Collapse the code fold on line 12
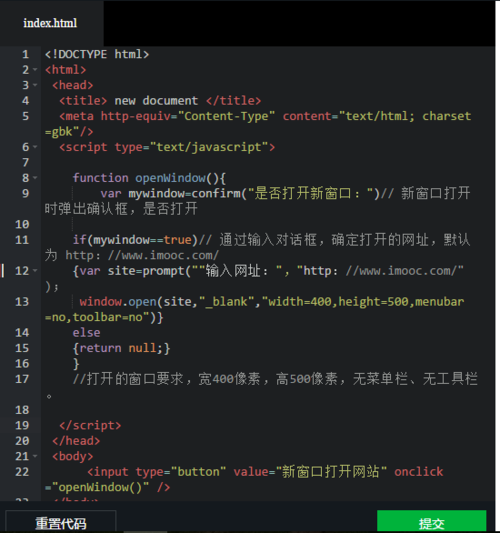The image size is (500, 533). 35,271
